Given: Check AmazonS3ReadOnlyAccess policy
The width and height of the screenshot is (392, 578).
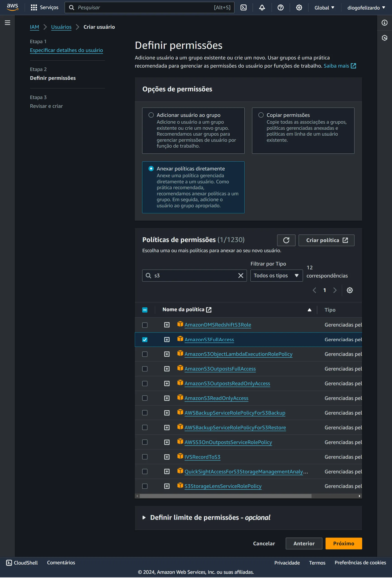Looking at the screenshot, I should [x=145, y=398].
